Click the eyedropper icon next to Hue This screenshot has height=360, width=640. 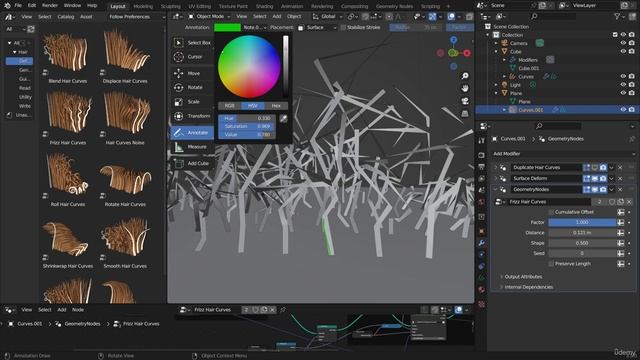[283, 118]
